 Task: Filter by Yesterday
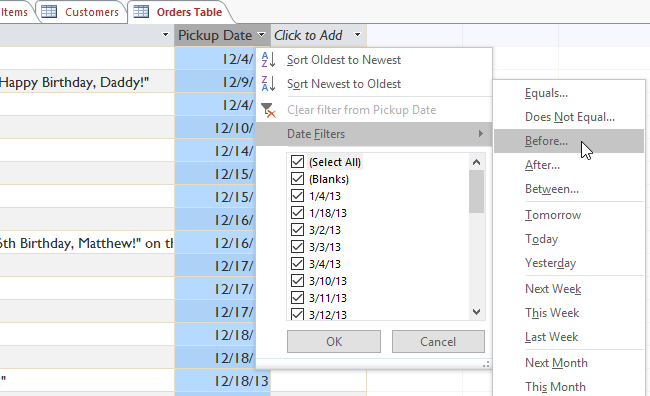click(569, 263)
